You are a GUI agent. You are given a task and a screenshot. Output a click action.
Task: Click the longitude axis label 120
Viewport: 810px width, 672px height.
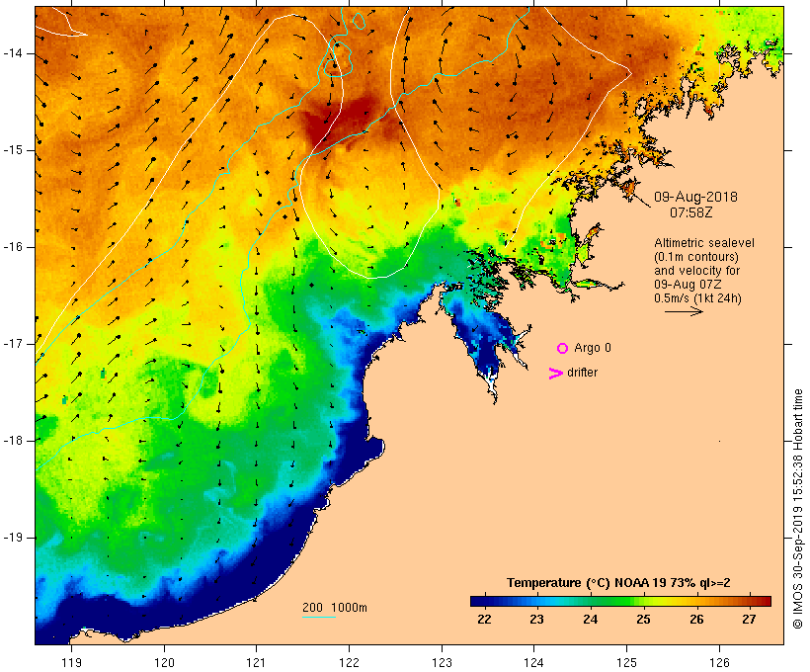(x=164, y=662)
